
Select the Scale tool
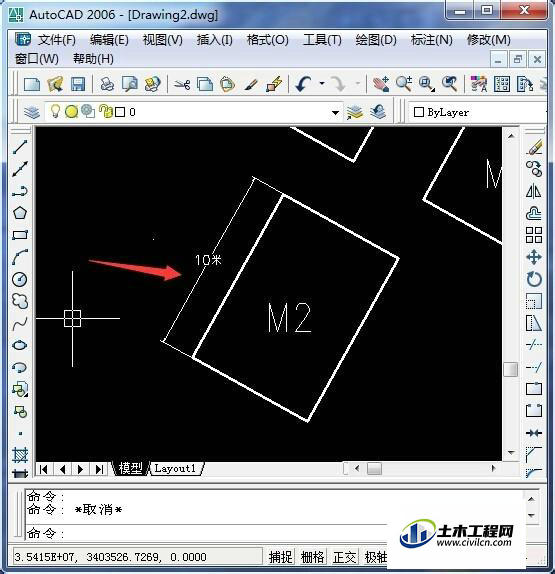tap(534, 301)
